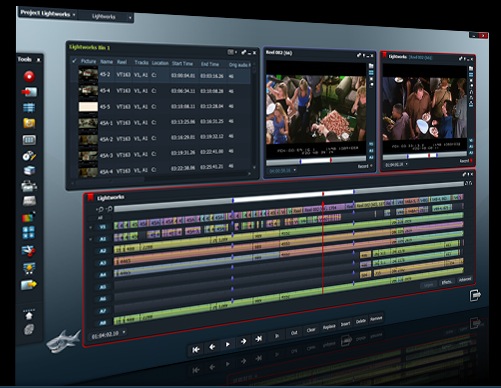Click the Delete button

coord(361,321)
